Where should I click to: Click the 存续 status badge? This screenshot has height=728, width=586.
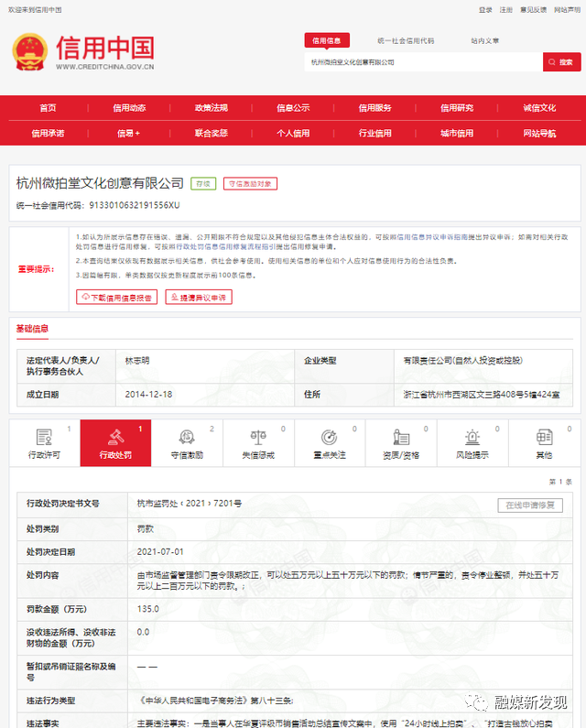(x=203, y=184)
